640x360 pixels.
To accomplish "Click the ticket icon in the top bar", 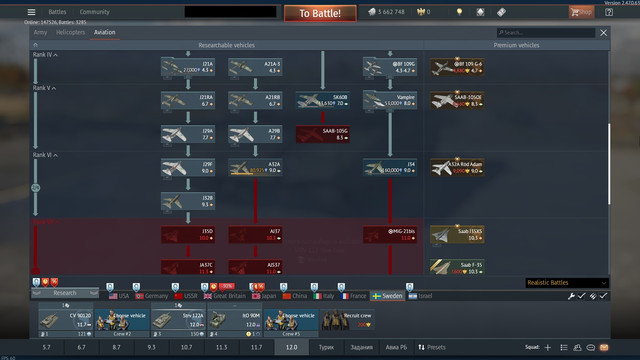I will click(501, 12).
